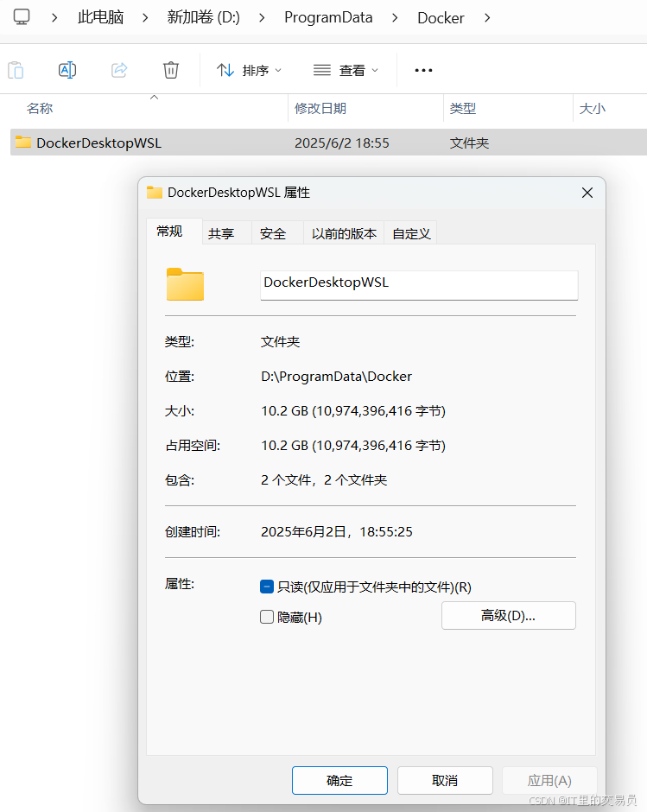
Task: Go to ProgramData in the breadcrumb
Action: point(328,17)
